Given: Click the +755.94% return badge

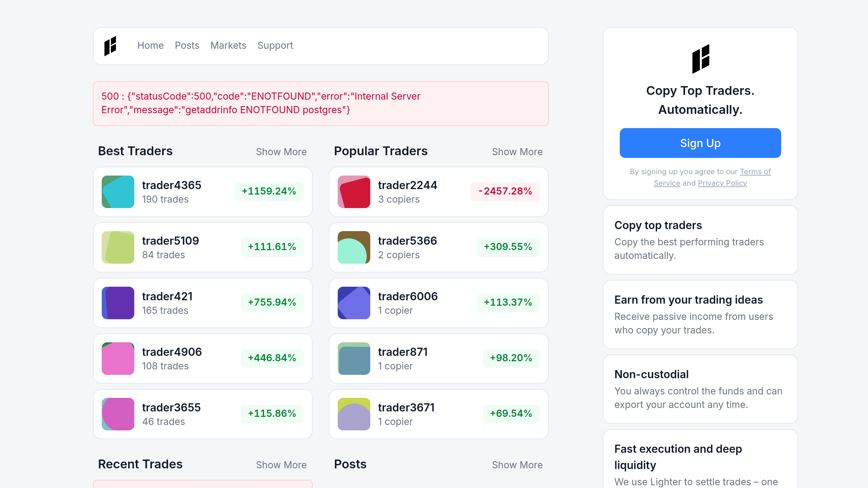Looking at the screenshot, I should coord(272,303).
